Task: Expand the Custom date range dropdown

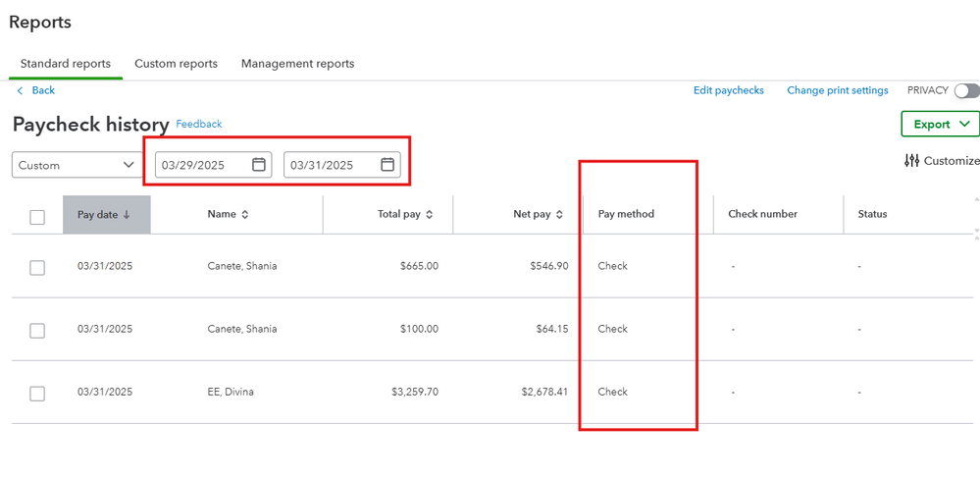Action: click(76, 165)
